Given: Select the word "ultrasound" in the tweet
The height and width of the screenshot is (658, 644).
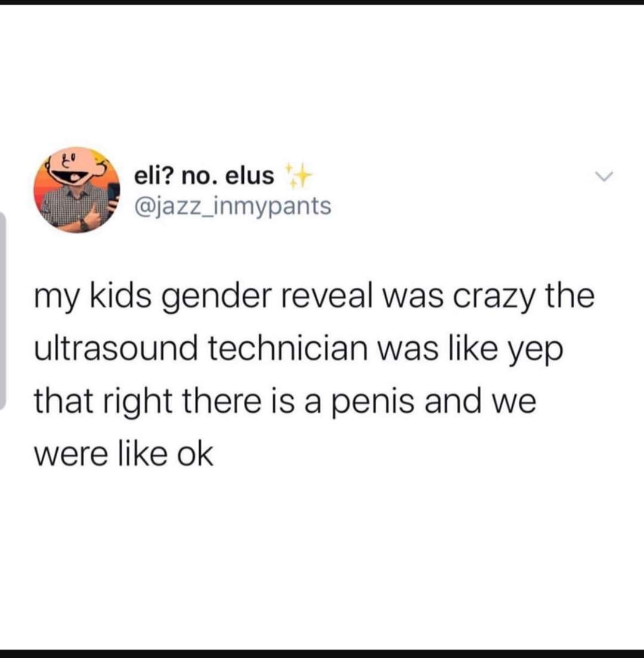Looking at the screenshot, I should point(116,349).
